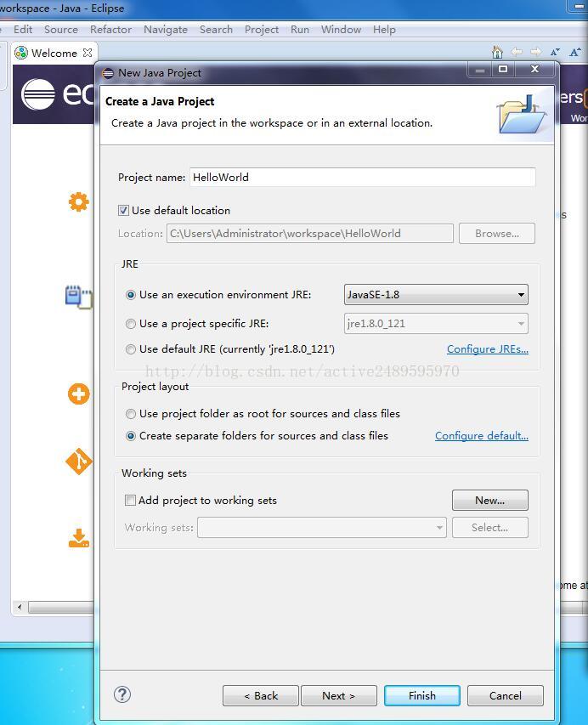
Task: Open the Help menu
Action: coord(384,30)
